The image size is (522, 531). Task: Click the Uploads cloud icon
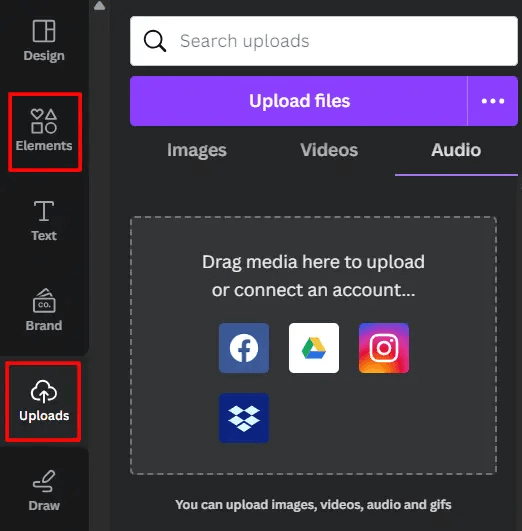coord(44,391)
